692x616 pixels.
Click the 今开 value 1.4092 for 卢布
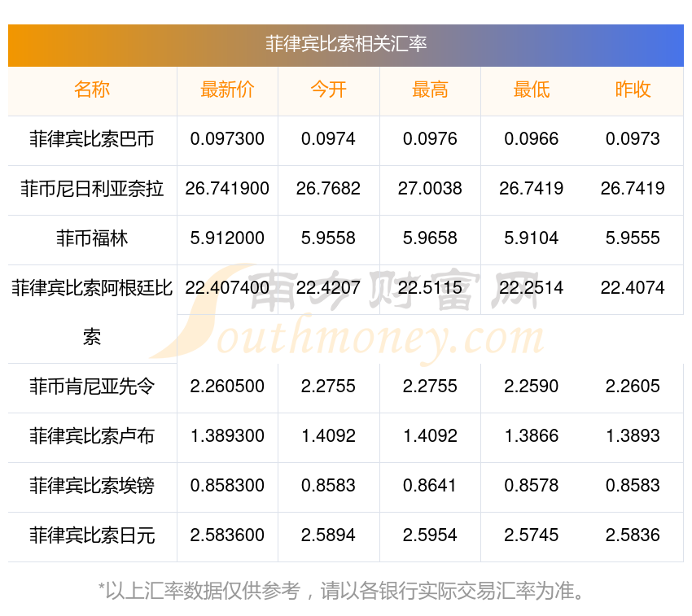point(328,436)
